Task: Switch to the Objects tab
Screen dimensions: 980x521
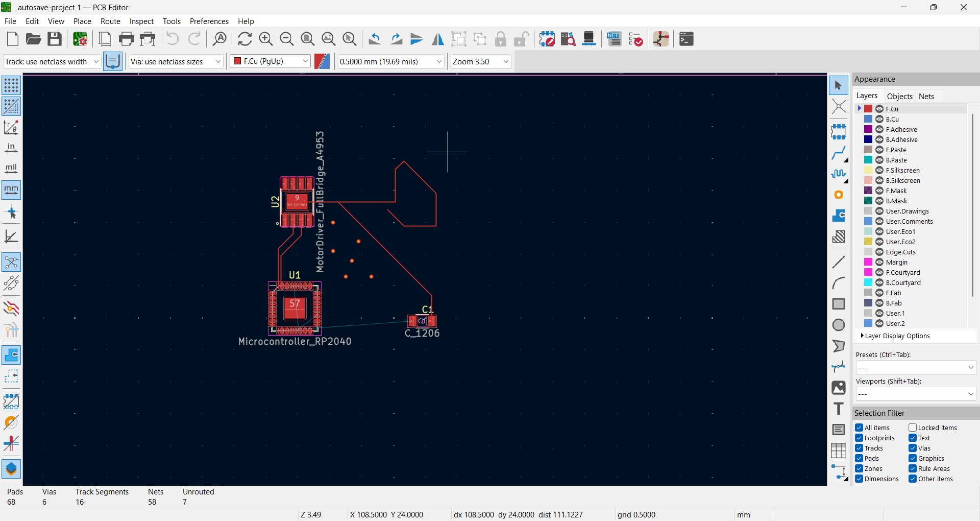Action: pos(899,97)
